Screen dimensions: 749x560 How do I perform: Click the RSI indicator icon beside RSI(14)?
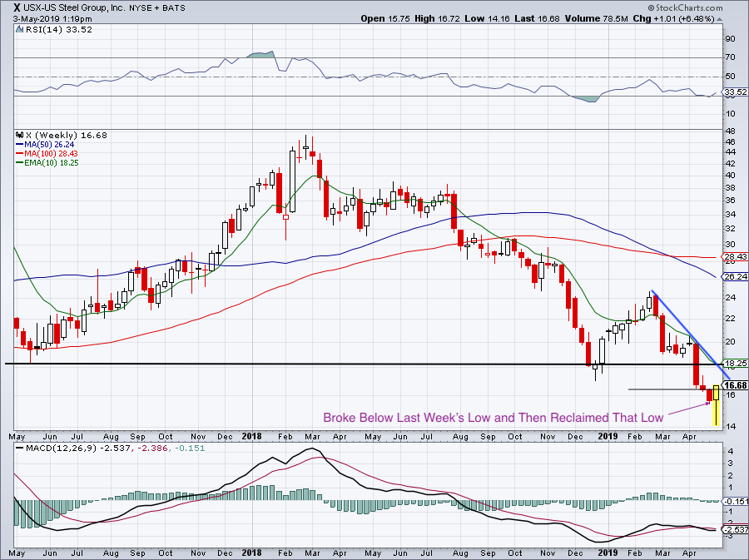point(19,29)
